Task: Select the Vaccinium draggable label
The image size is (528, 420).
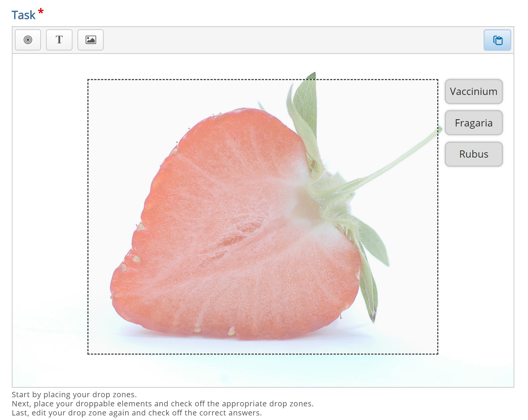Action: [474, 92]
